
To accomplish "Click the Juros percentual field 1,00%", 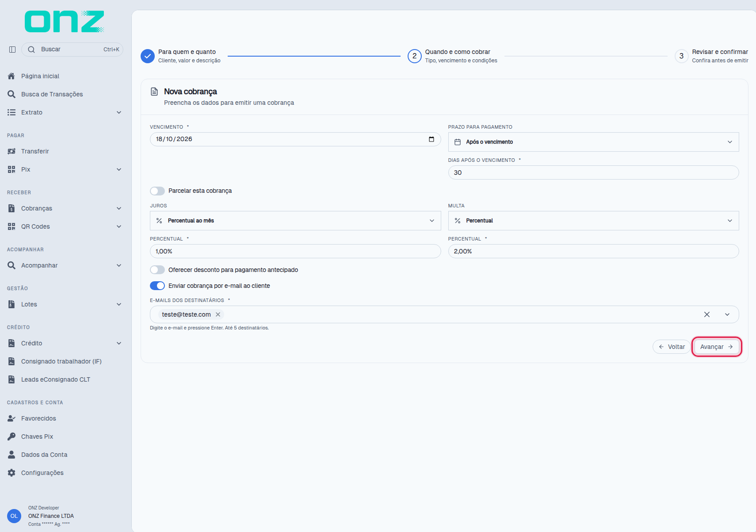I will point(295,251).
